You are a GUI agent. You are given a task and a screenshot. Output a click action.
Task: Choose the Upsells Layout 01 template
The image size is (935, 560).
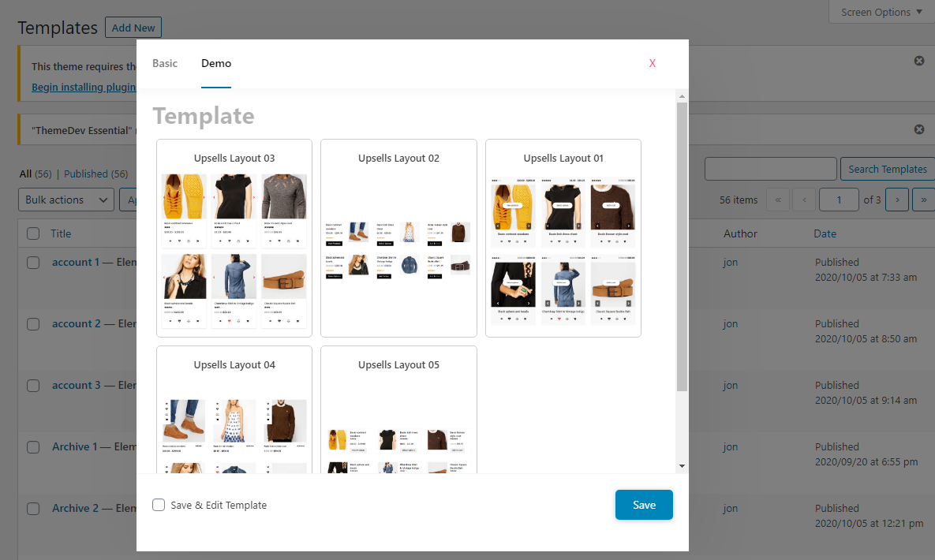(x=563, y=238)
